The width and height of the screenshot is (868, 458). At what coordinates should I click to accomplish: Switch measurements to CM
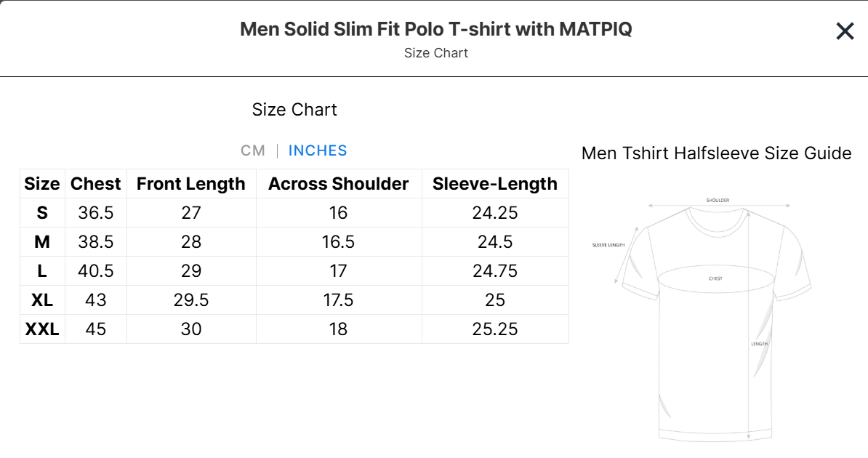coord(253,150)
